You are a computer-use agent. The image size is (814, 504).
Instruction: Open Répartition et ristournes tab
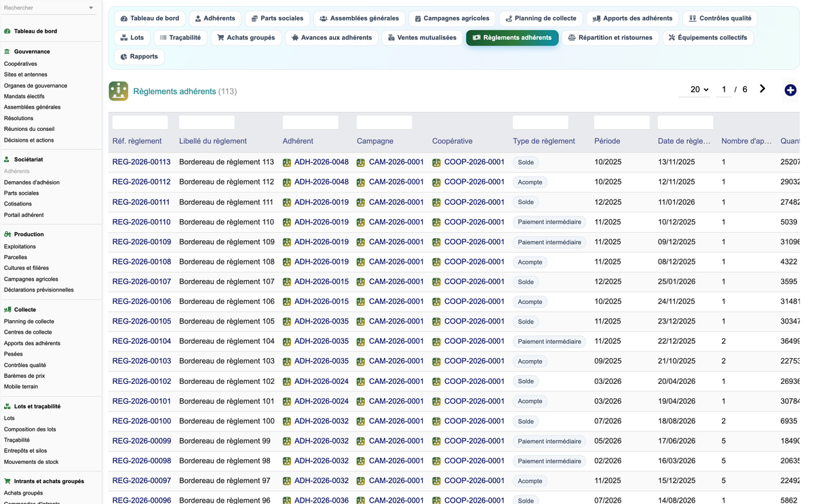coord(610,37)
